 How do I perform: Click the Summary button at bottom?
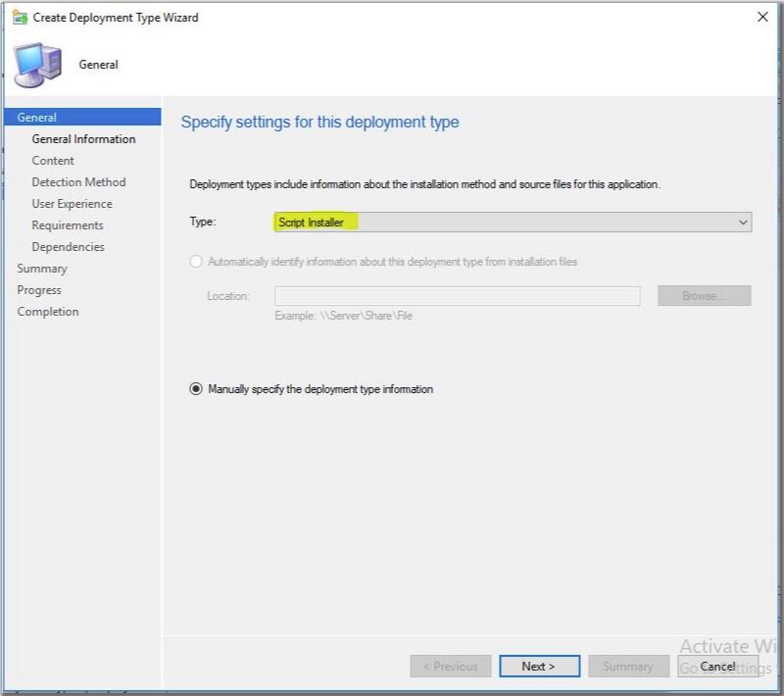pyautogui.click(x=628, y=666)
